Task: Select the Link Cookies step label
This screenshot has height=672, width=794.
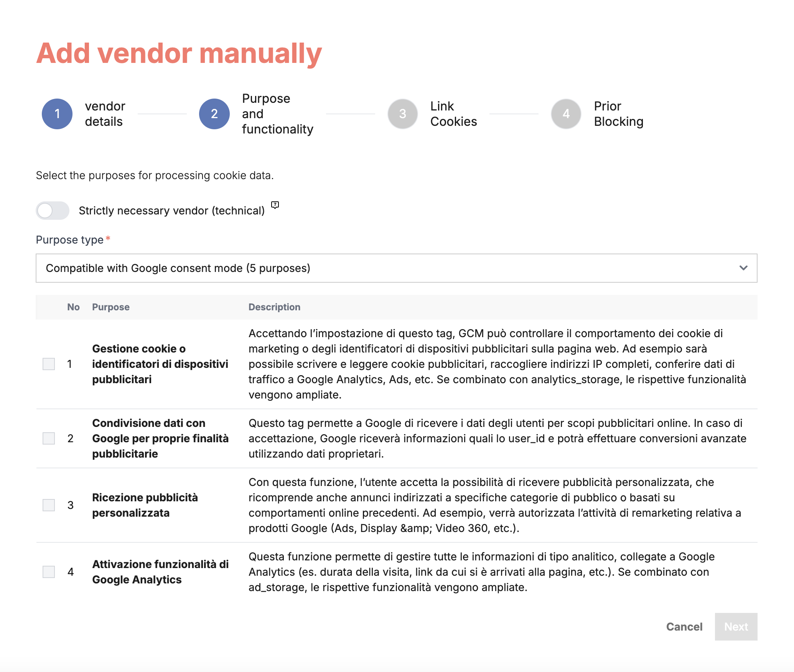Action: coord(453,114)
